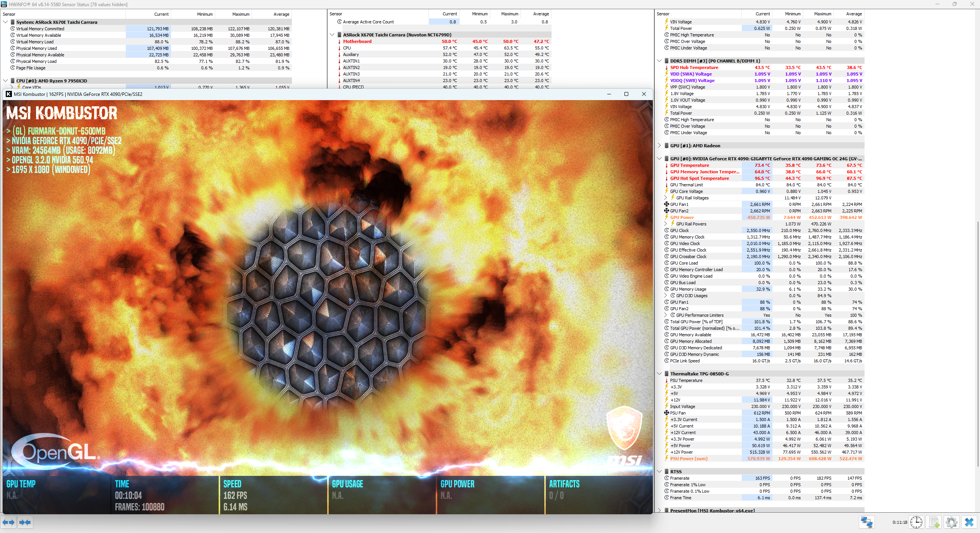Expand the GPU [#1]: AMD Radeon group
This screenshot has width=980, height=533.
[x=659, y=146]
